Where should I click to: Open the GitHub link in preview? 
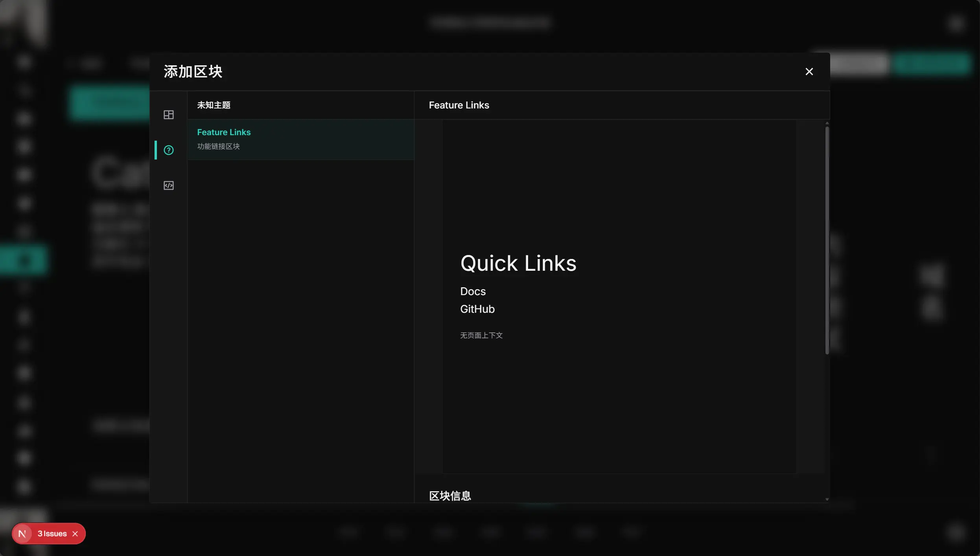pos(477,309)
